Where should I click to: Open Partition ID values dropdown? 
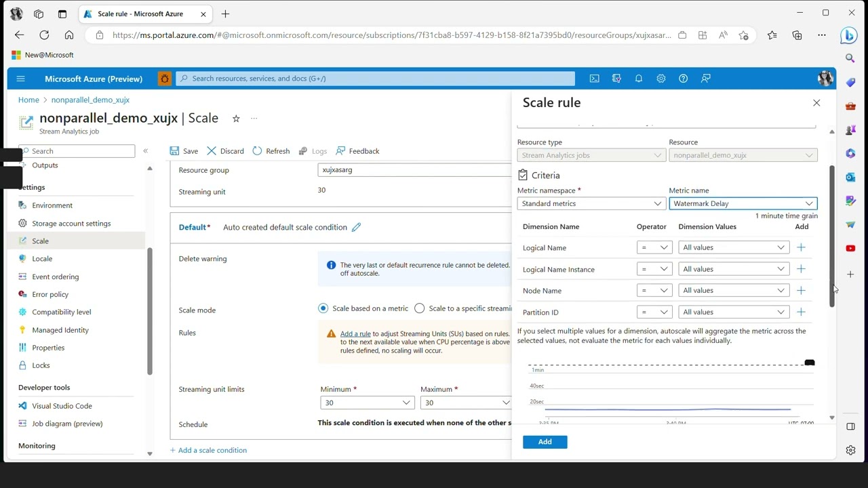[x=734, y=312]
